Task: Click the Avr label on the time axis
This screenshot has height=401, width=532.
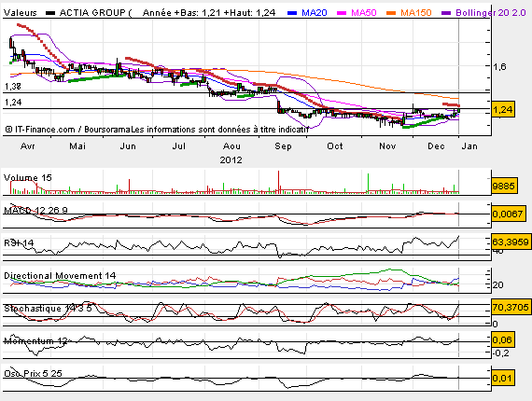Action: coord(27,146)
